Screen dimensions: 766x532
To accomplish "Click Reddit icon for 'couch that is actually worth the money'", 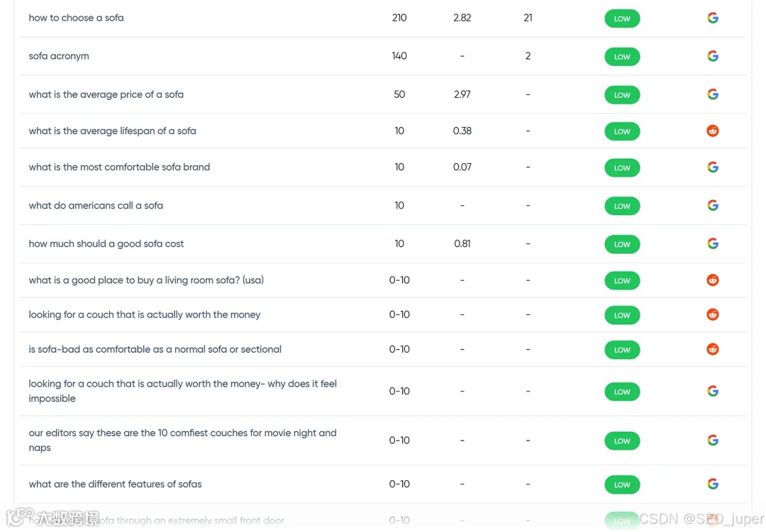I will pos(713,315).
